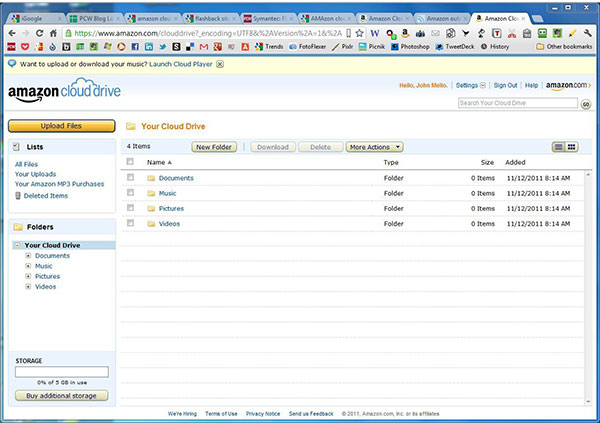Viewport: 600px width, 423px height.
Task: Click the scroll-down arrow of the file list
Action: 588,402
